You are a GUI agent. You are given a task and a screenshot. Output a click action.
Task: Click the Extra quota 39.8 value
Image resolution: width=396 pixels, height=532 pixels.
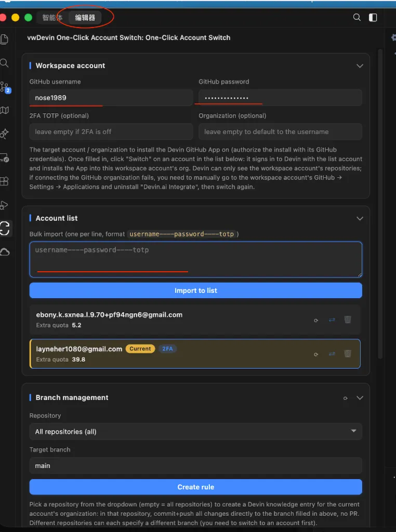[x=78, y=360]
